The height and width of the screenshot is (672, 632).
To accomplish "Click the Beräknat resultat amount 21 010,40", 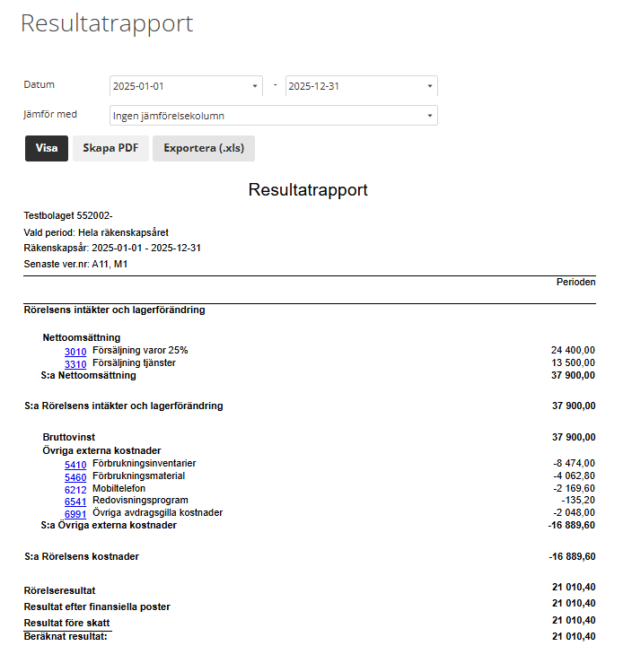I will pyautogui.click(x=574, y=636).
